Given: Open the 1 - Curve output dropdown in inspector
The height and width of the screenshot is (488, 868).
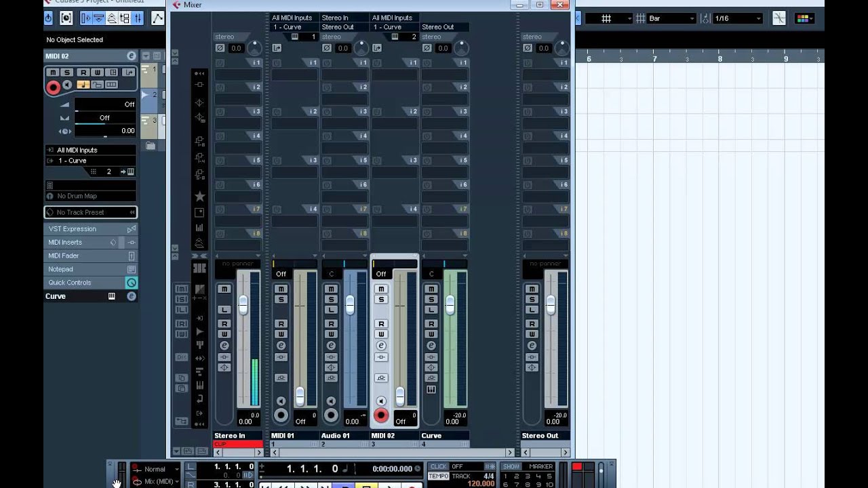Looking at the screenshot, I should [91, 161].
